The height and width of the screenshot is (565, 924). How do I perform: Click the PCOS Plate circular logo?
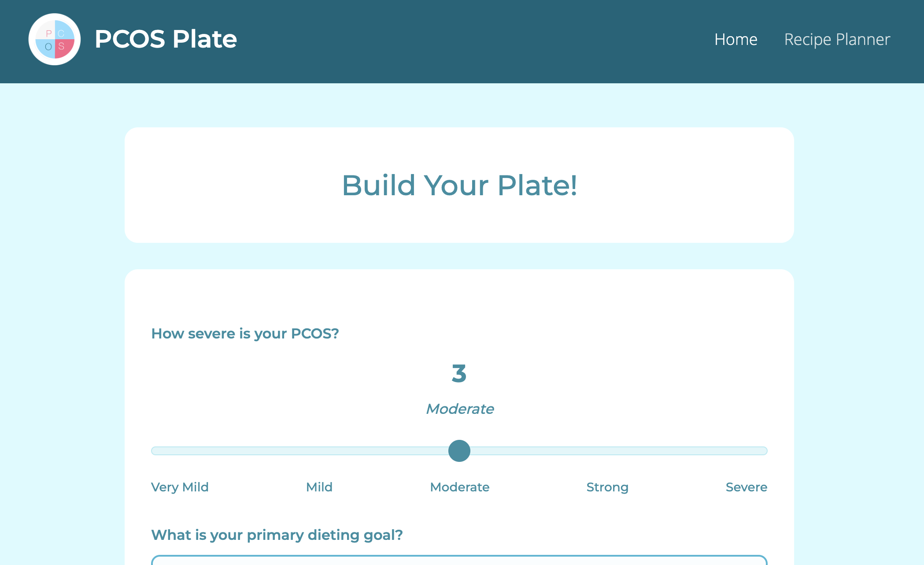point(55,39)
